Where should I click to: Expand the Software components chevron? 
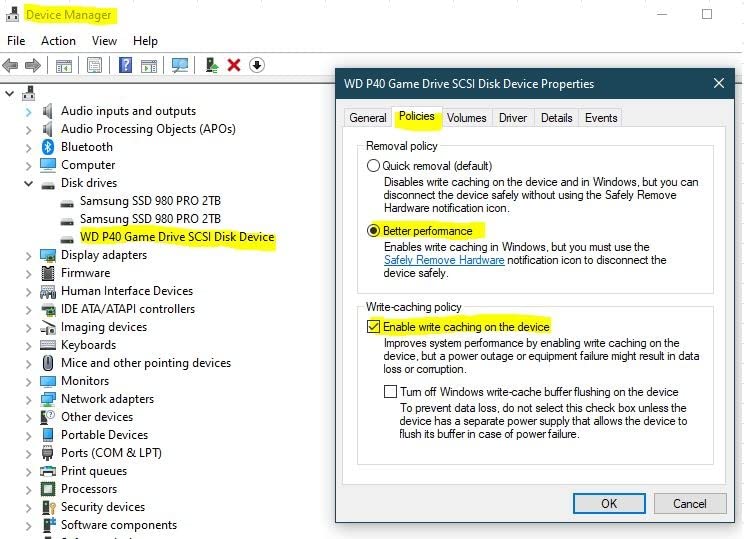point(28,526)
